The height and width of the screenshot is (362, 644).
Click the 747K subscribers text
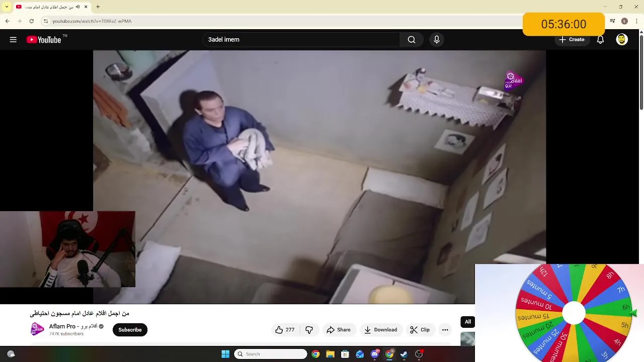[x=66, y=334]
